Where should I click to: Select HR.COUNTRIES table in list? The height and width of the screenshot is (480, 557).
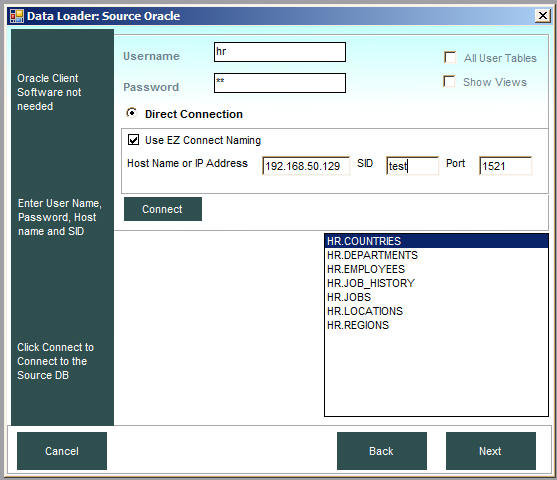[x=436, y=241]
